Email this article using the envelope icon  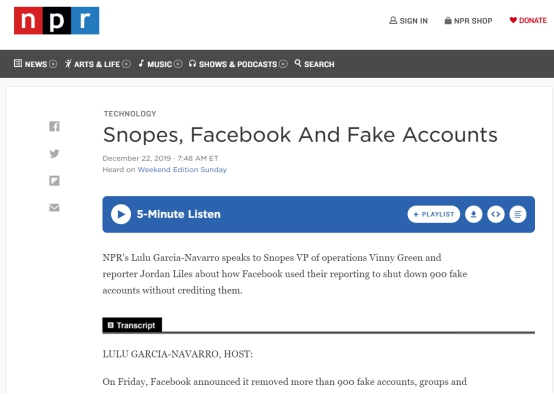click(x=54, y=207)
